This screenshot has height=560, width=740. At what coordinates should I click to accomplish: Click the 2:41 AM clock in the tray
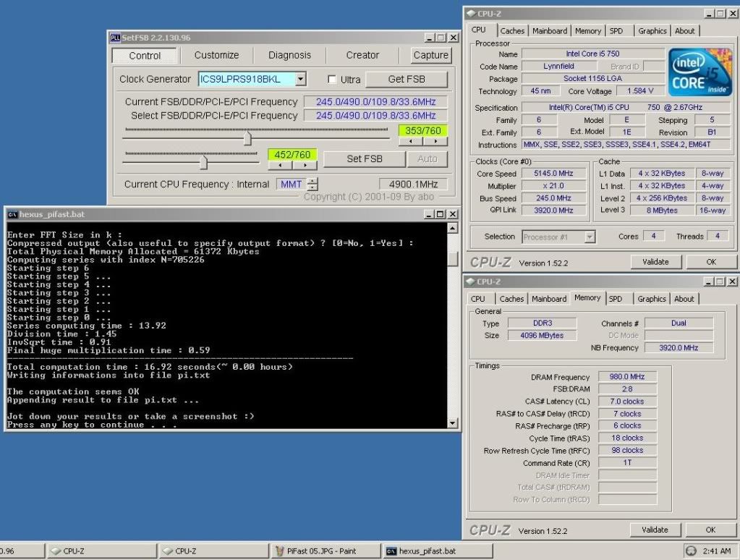pyautogui.click(x=717, y=551)
